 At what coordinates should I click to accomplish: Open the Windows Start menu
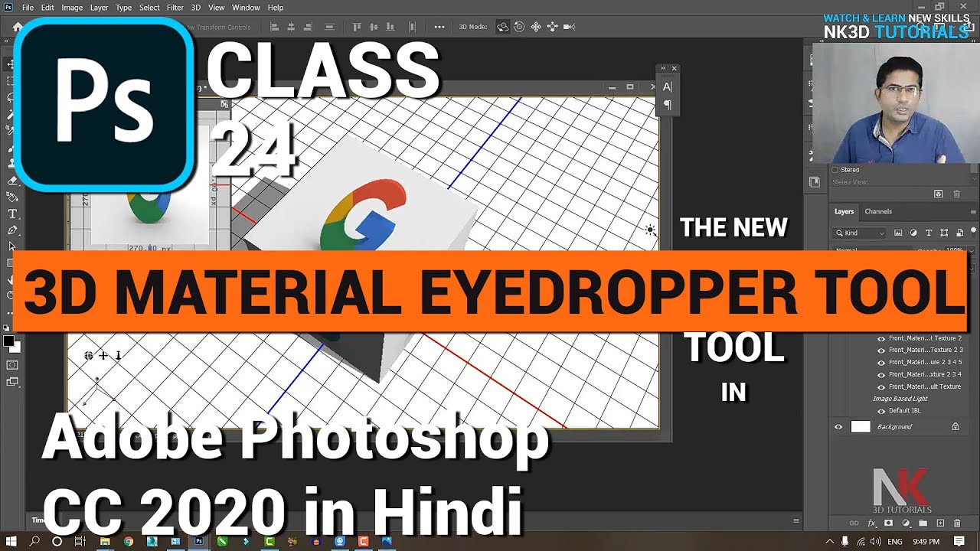point(11,541)
